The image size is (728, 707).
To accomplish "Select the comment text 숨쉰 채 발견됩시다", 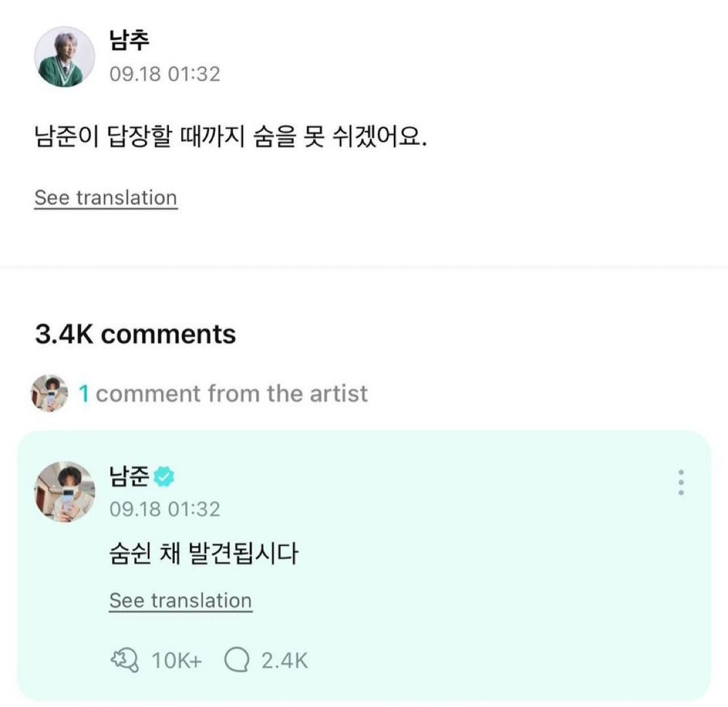I will pos(204,555).
